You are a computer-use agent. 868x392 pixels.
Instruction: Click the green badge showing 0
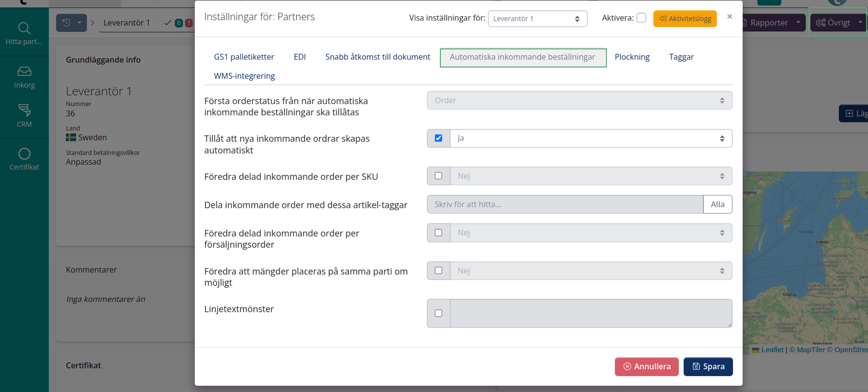(x=179, y=23)
